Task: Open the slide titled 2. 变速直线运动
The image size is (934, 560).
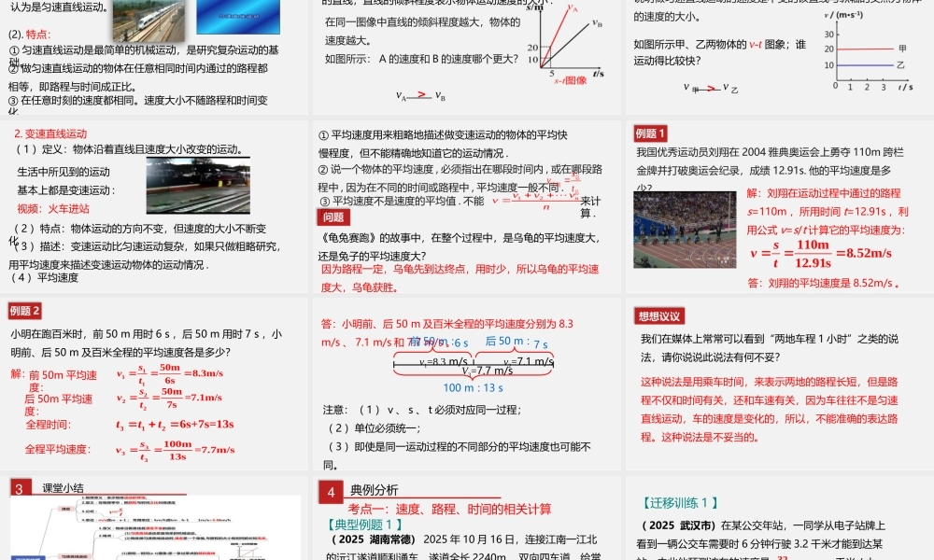Action: [154, 206]
